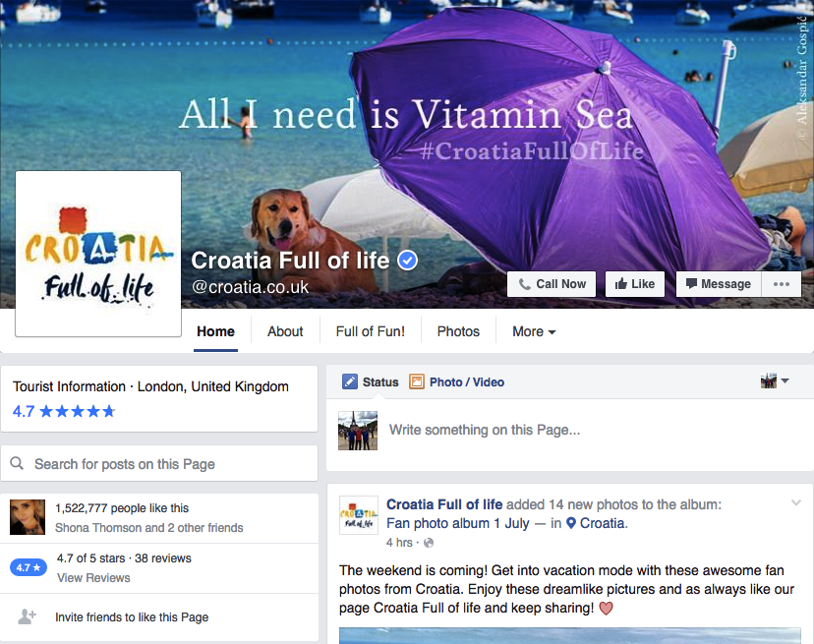Click the verified badge beside page name
The width and height of the screenshot is (814, 644).
click(408, 261)
